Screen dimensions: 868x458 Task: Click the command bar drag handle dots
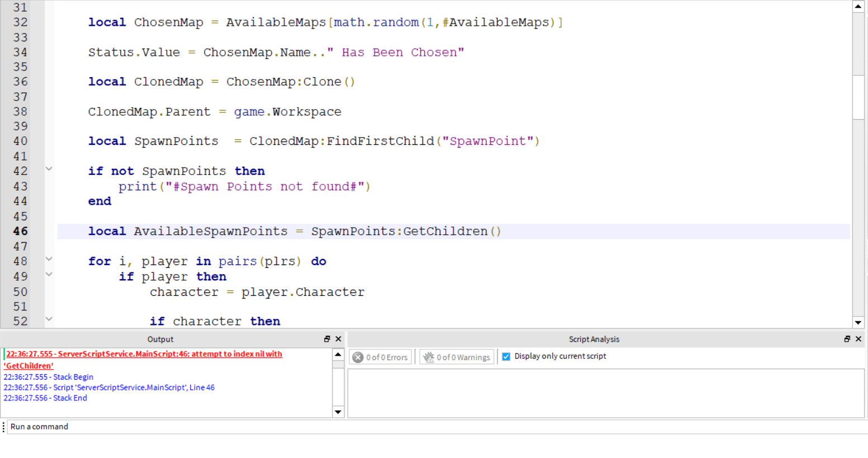pyautogui.click(x=4, y=427)
